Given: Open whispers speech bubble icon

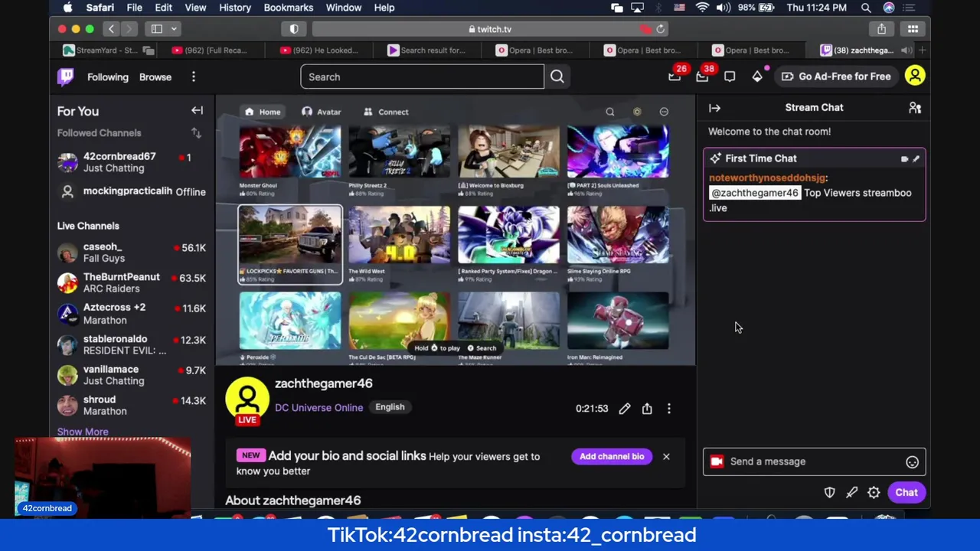Looking at the screenshot, I should coord(730,77).
